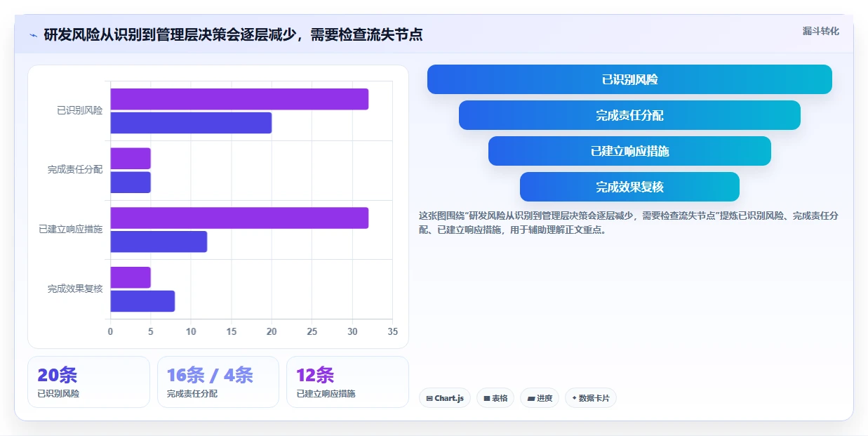Click the 16条 / 4条 stat value
Image resolution: width=868 pixels, height=436 pixels.
tap(210, 376)
